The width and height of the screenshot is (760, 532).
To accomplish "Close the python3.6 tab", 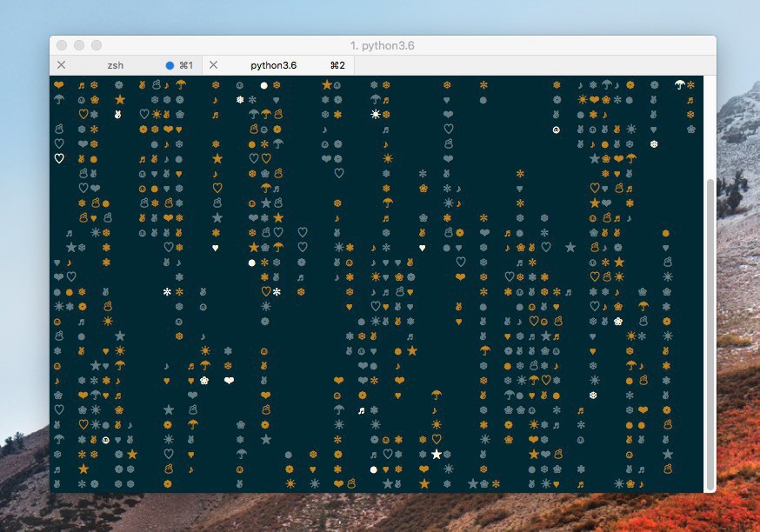I will tap(213, 65).
